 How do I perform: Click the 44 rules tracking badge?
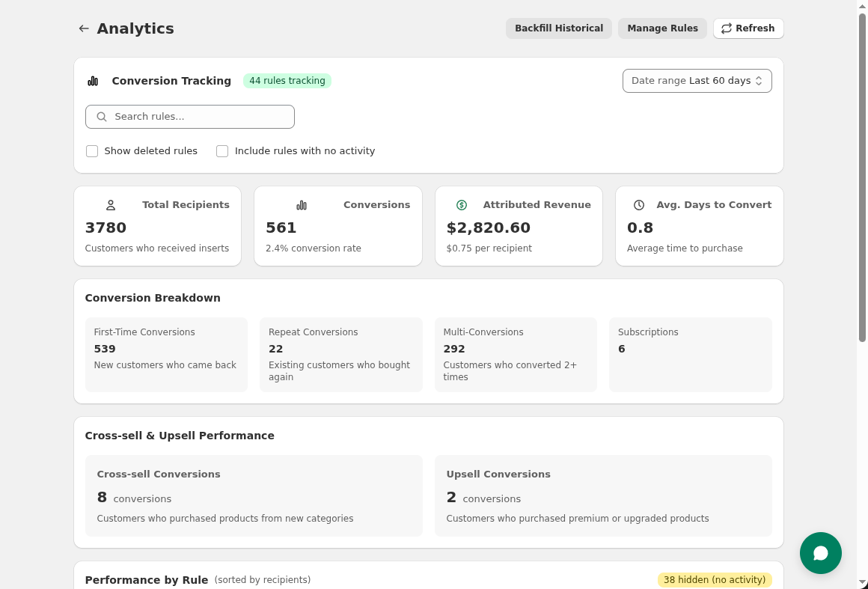287,81
